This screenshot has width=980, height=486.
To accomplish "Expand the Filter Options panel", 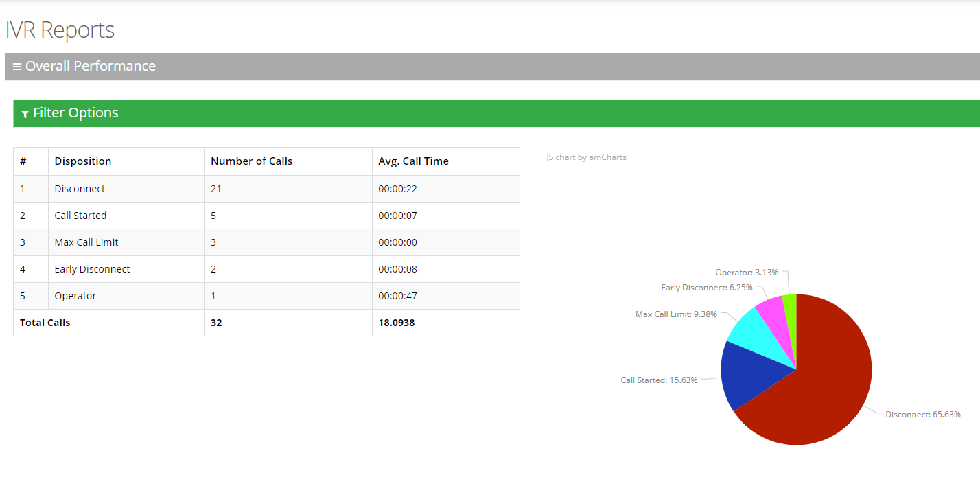I will click(x=75, y=113).
